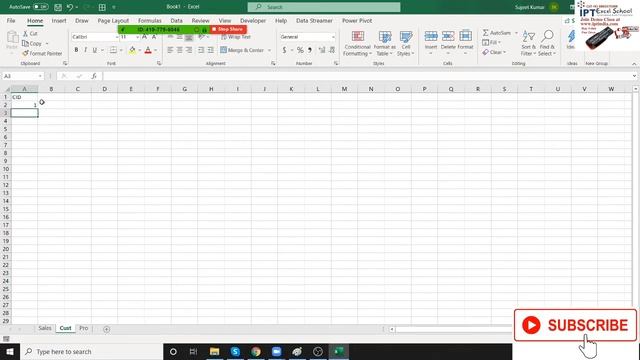Click the formula bar input
The height and width of the screenshot is (360, 640).
click(367, 76)
